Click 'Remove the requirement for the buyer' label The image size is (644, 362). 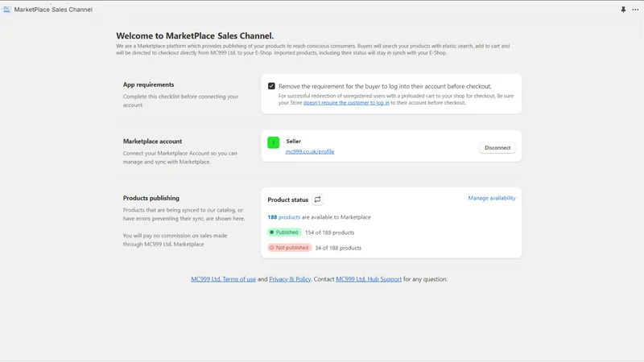point(385,86)
